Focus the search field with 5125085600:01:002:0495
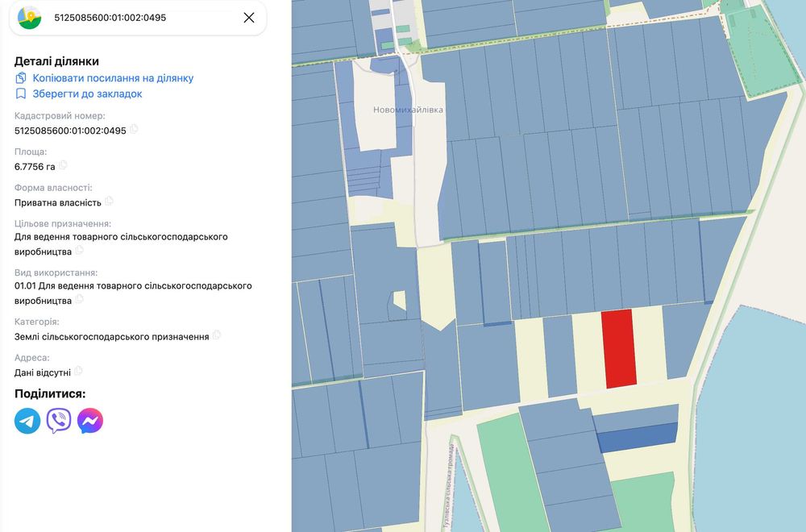This screenshot has height=532, width=806. (x=138, y=18)
